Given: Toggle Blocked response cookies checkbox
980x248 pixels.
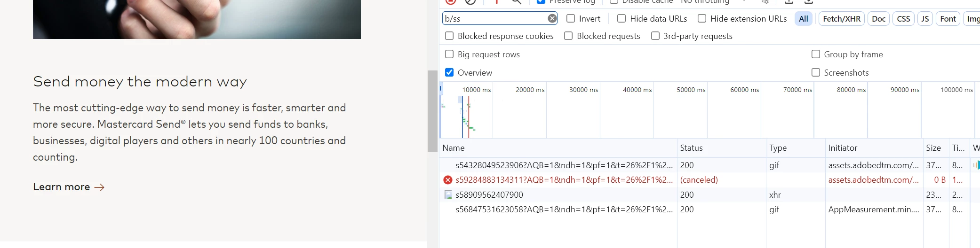Looking at the screenshot, I should tap(449, 36).
